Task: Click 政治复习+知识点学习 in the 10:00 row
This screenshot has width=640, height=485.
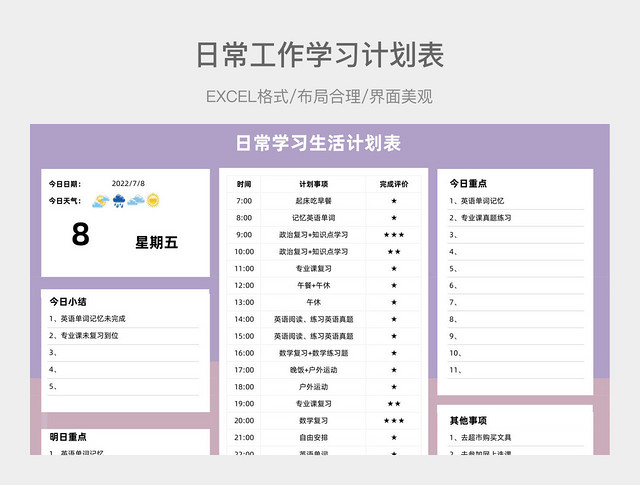Action: click(x=313, y=251)
